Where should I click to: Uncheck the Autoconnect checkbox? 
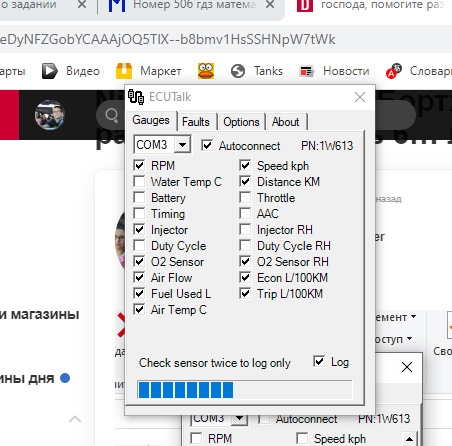click(x=207, y=145)
